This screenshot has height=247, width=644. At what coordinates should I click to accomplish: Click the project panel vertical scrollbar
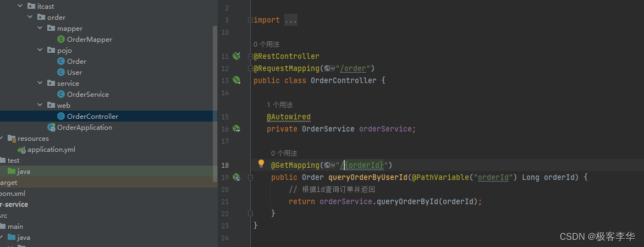pyautogui.click(x=215, y=103)
